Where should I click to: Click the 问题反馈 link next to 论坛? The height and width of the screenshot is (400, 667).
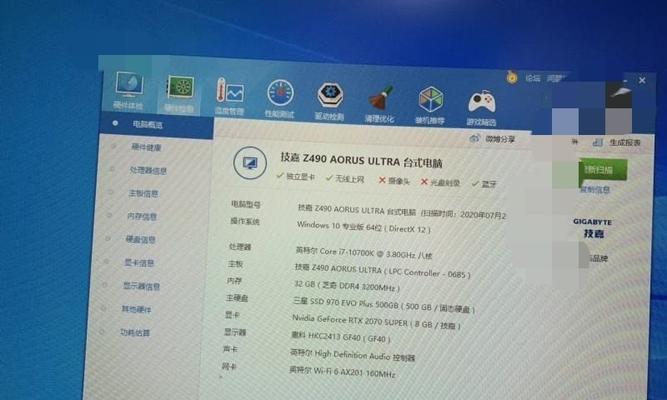(x=556, y=78)
